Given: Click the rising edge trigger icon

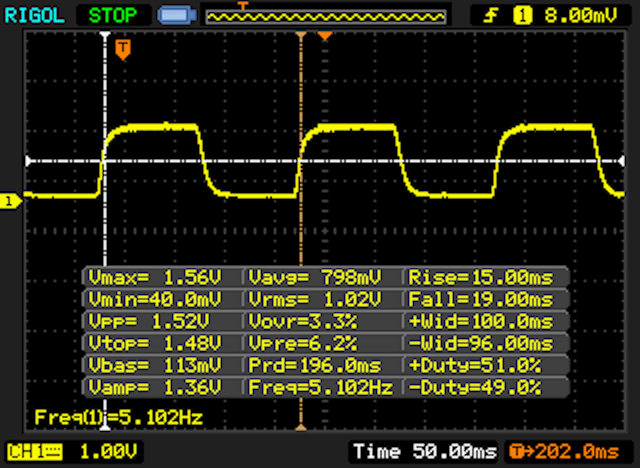Looking at the screenshot, I should click(490, 16).
